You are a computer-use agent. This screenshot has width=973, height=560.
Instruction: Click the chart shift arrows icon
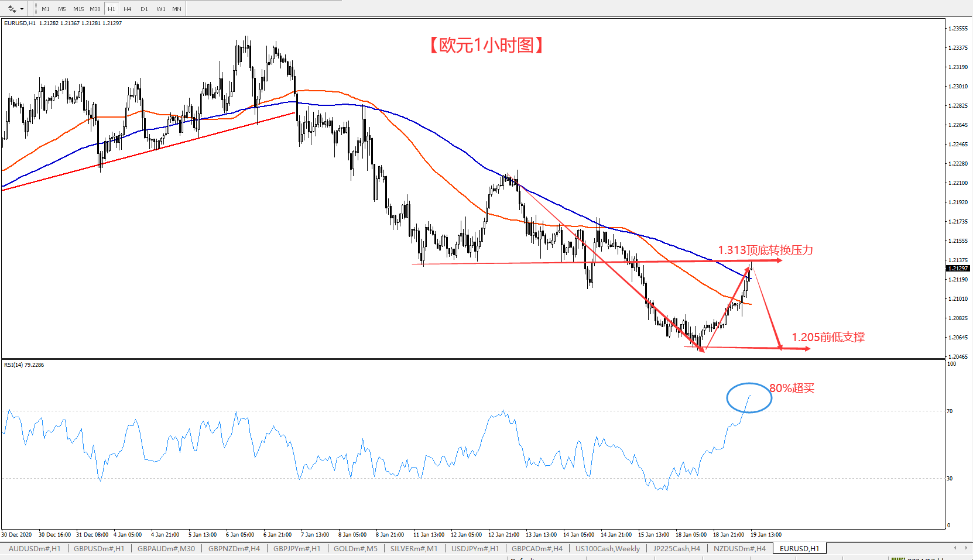pos(12,9)
